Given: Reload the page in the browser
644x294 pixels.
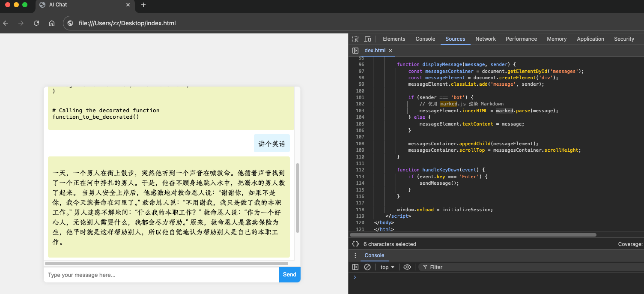Looking at the screenshot, I should [x=36, y=23].
